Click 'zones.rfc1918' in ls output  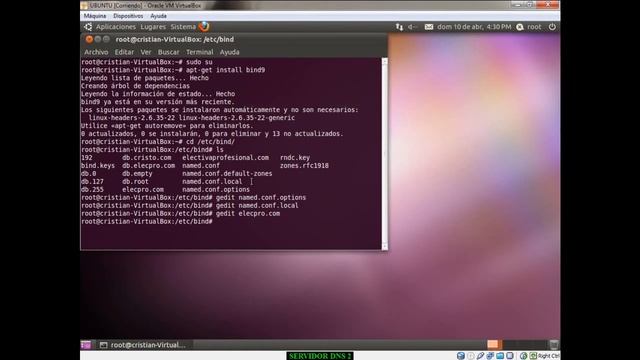click(304, 166)
